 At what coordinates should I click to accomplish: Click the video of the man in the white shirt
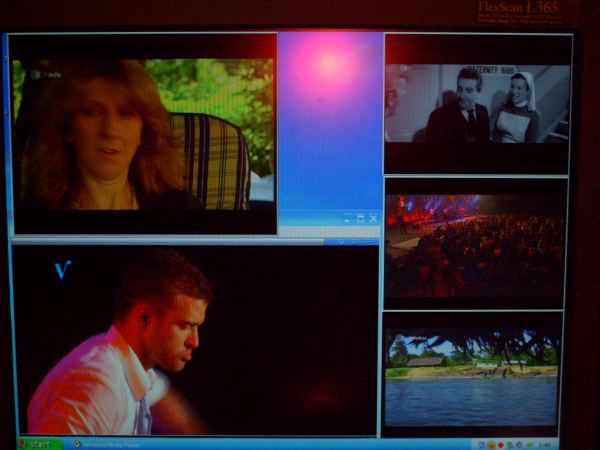pos(195,341)
